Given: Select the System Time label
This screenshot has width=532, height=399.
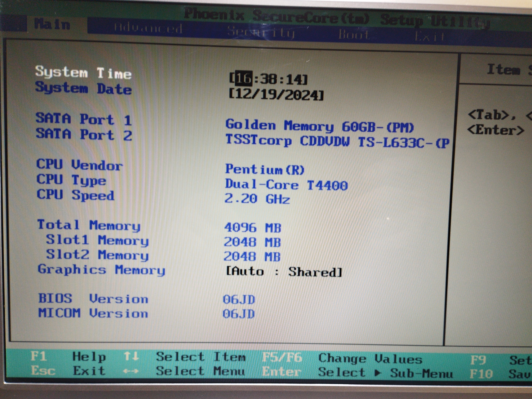Looking at the screenshot, I should click(x=83, y=72).
